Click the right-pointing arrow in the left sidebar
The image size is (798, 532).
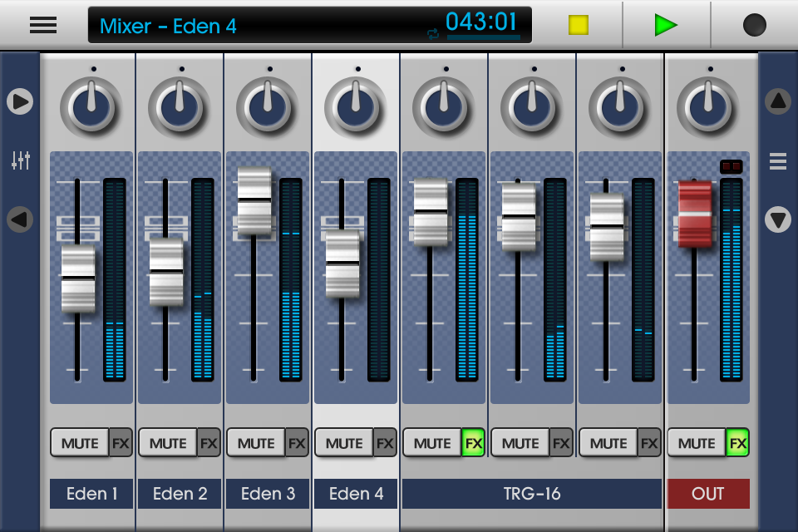[20, 101]
